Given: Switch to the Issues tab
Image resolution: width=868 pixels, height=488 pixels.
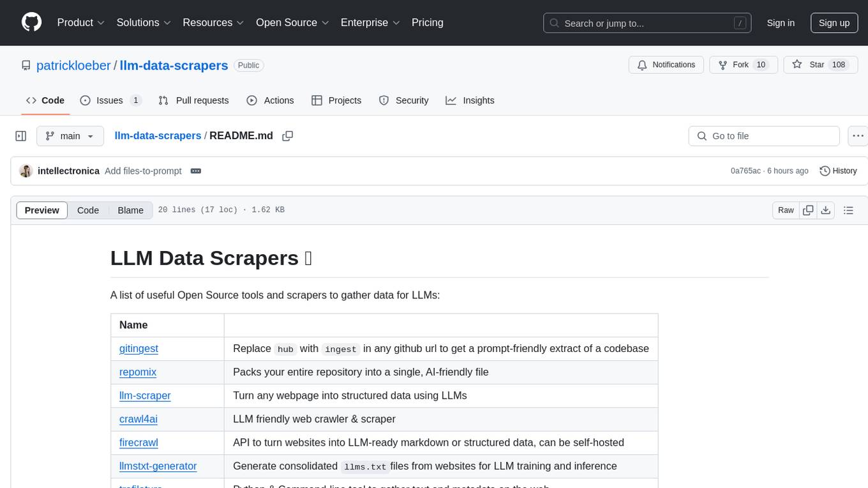Looking at the screenshot, I should (111, 100).
